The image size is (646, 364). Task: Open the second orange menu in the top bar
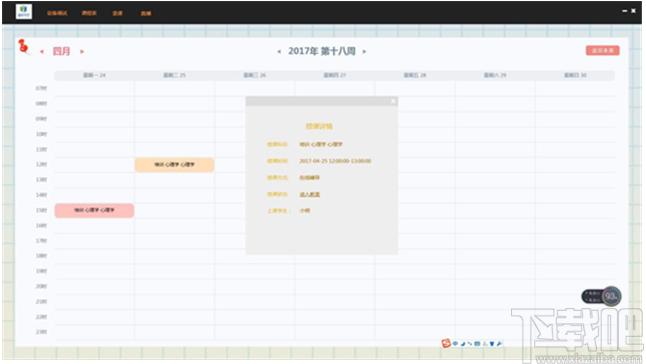(89, 13)
